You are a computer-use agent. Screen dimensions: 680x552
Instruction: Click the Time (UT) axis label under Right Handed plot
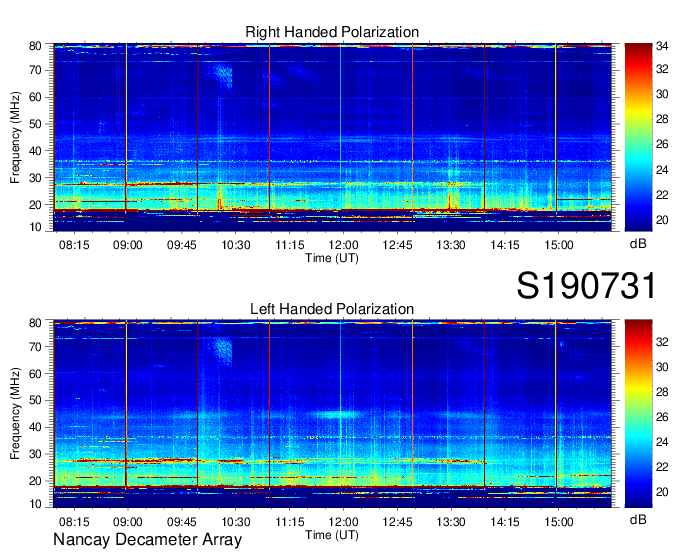tap(332, 258)
